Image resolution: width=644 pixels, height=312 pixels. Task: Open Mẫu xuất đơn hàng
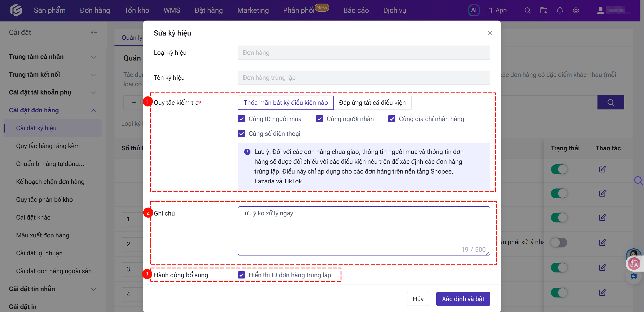coord(43,235)
